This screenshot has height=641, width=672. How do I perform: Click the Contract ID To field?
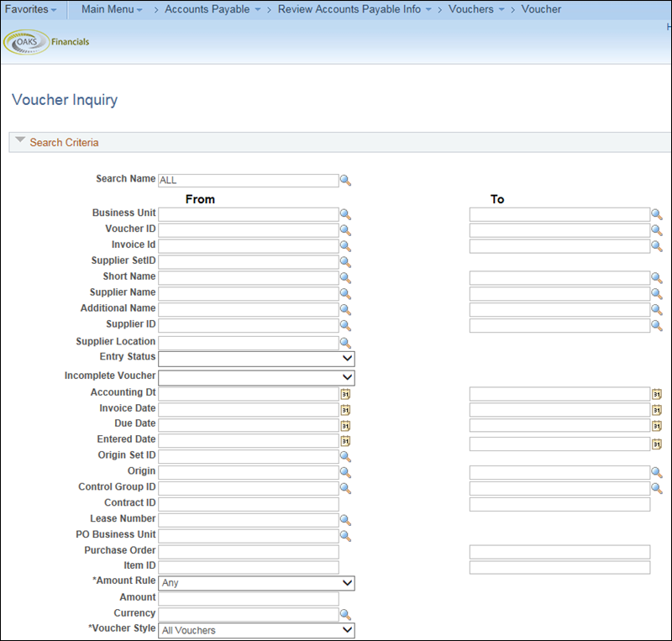click(x=559, y=504)
